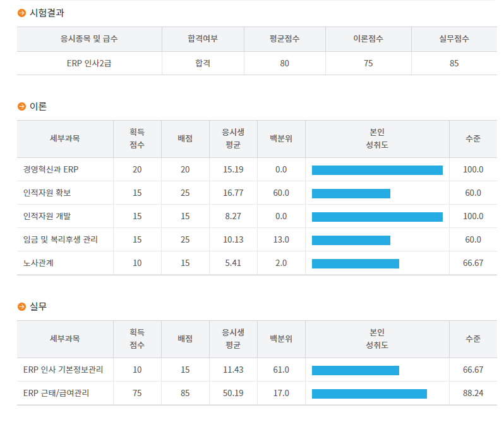Click the 임금 및 복리후생 관리 row label
Screen dimensions: 504x422
[x=61, y=240]
